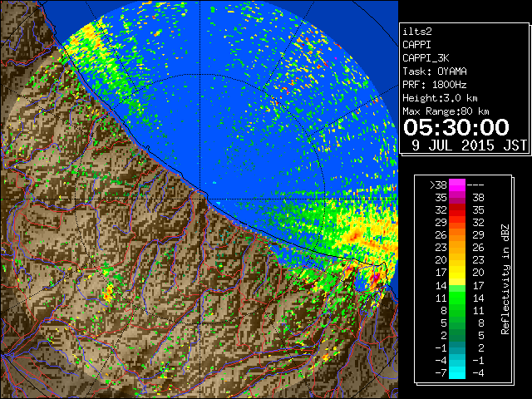Screen dimensions: 532x399
Task: Select the "CAPPI" text line
Action: click(x=416, y=45)
